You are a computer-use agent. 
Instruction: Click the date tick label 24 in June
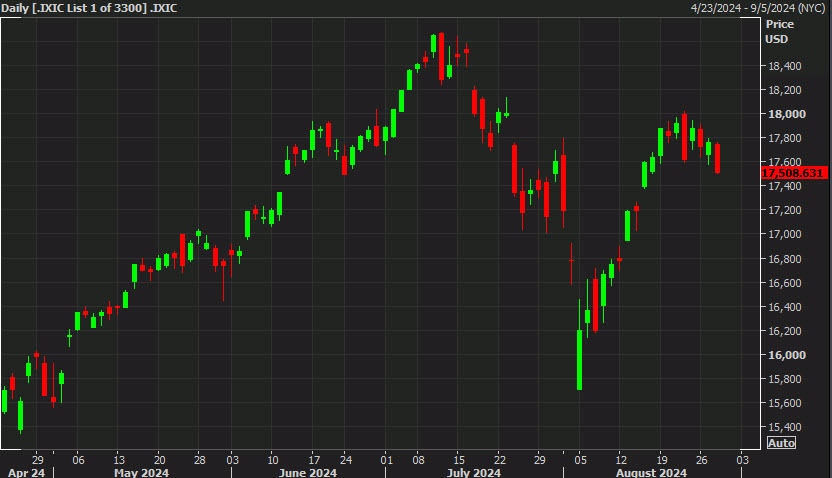click(x=346, y=459)
